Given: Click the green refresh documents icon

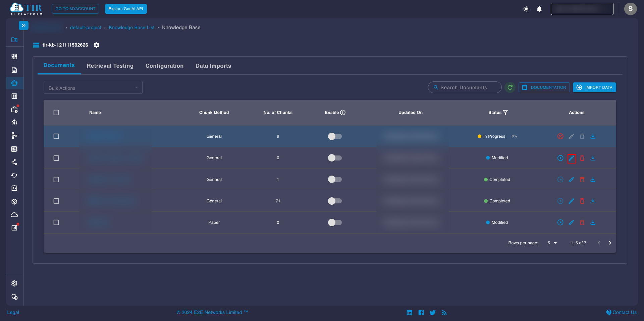Looking at the screenshot, I should pyautogui.click(x=510, y=87).
